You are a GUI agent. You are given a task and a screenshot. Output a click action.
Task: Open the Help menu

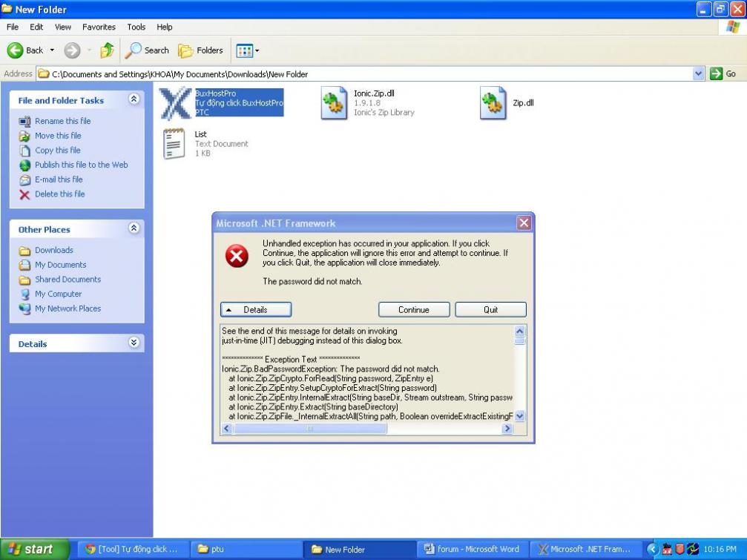click(x=165, y=27)
